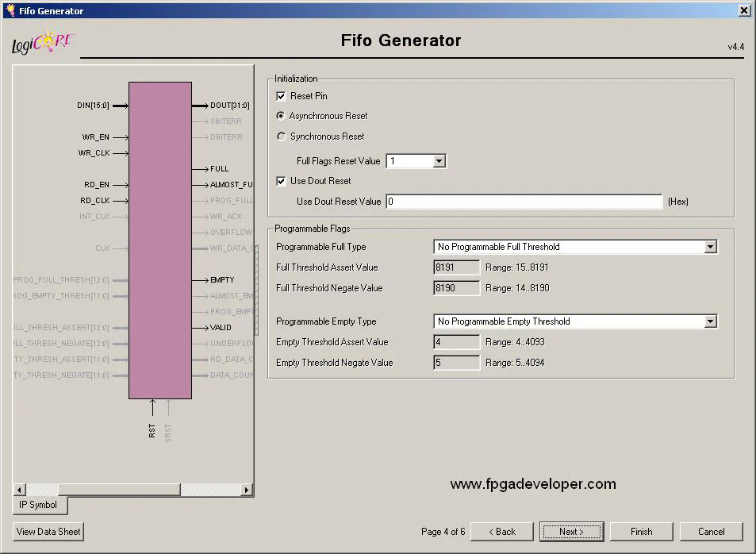Select Synchronous Reset radio option
This screenshot has width=756, height=554.
coord(281,137)
